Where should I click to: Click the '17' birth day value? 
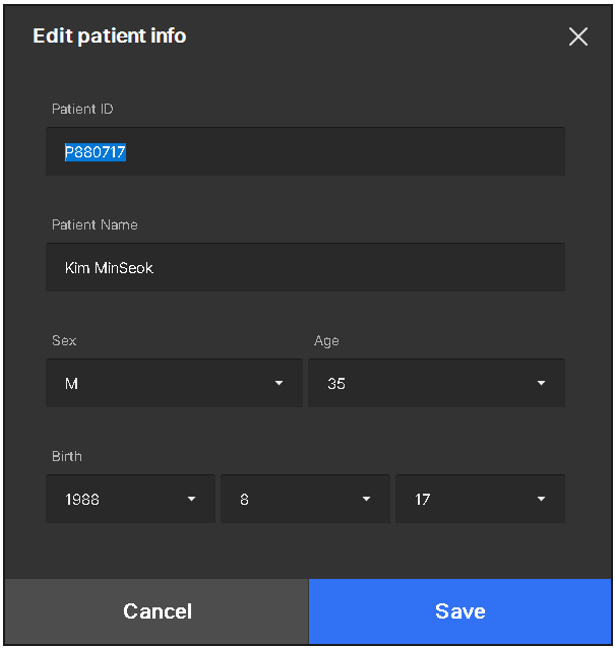[422, 499]
